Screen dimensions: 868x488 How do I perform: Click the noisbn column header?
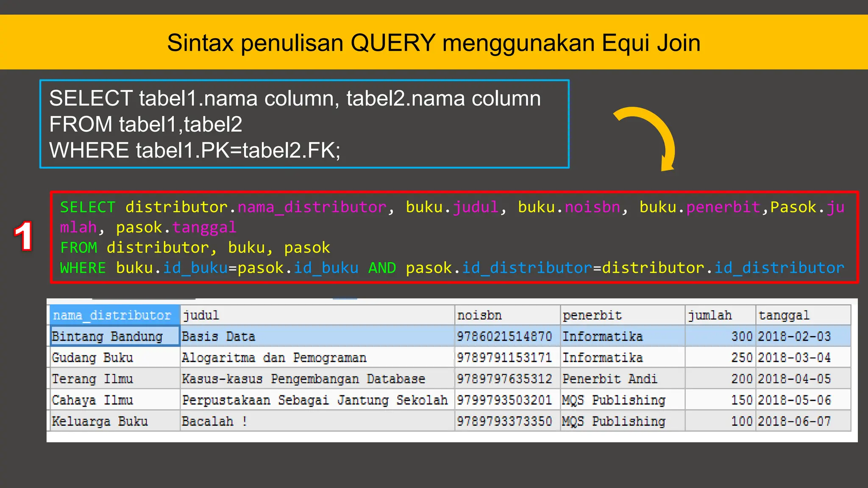pos(508,315)
